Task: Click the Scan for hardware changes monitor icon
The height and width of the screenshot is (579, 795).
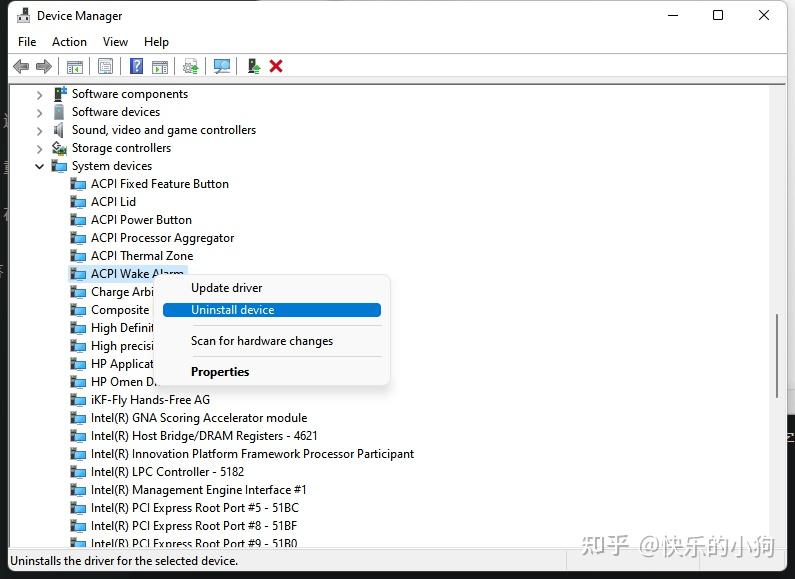Action: point(222,66)
